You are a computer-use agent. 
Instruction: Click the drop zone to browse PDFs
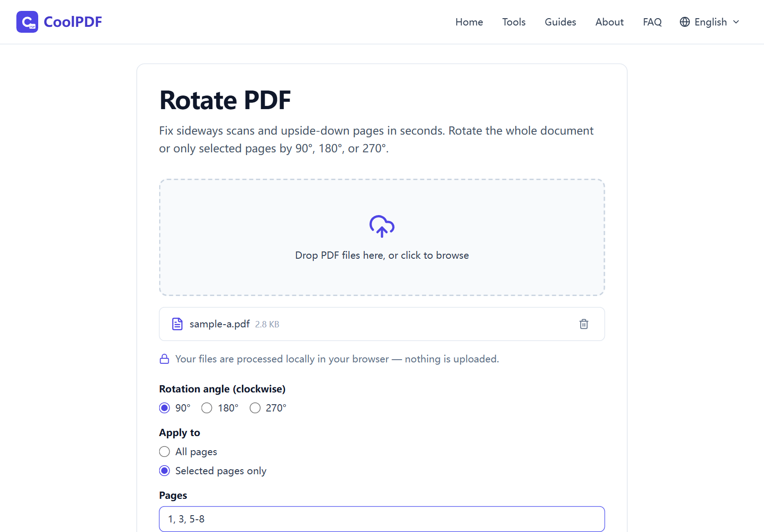382,237
